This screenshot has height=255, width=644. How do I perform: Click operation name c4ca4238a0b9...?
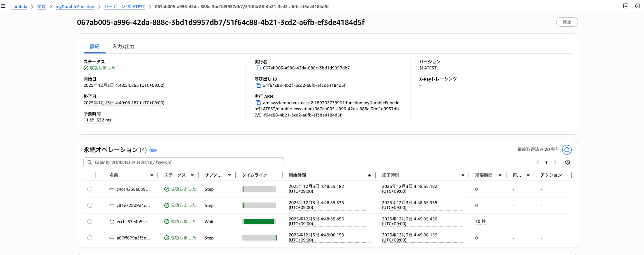pyautogui.click(x=133, y=189)
